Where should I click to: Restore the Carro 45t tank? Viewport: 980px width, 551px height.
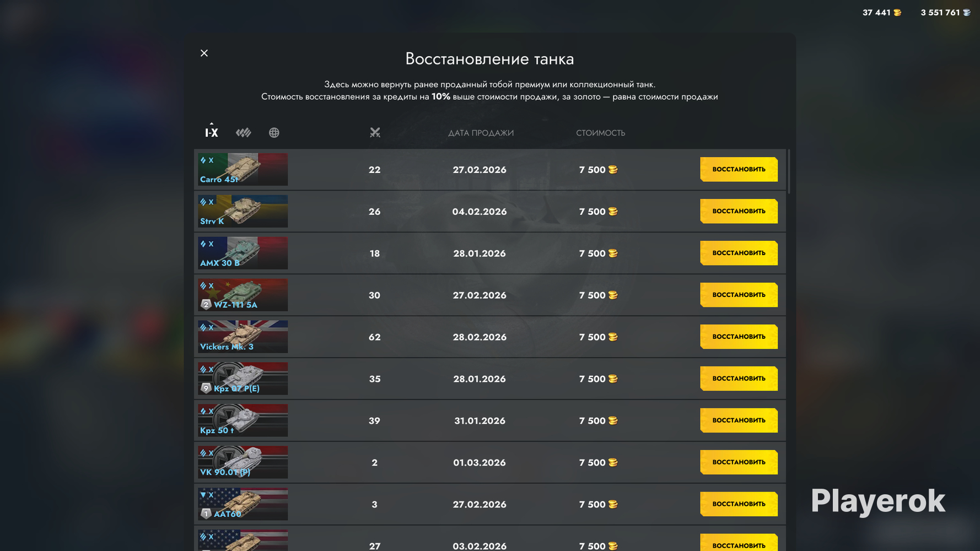(x=739, y=169)
